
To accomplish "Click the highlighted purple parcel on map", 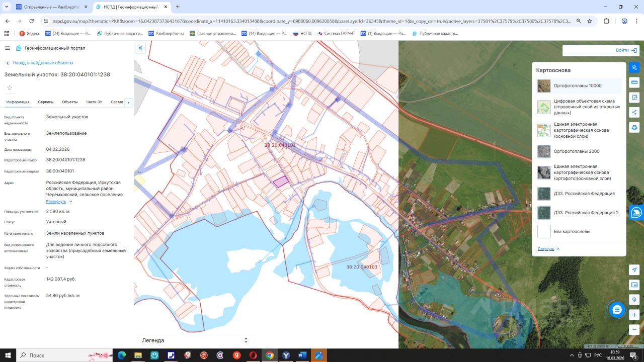I will click(281, 182).
